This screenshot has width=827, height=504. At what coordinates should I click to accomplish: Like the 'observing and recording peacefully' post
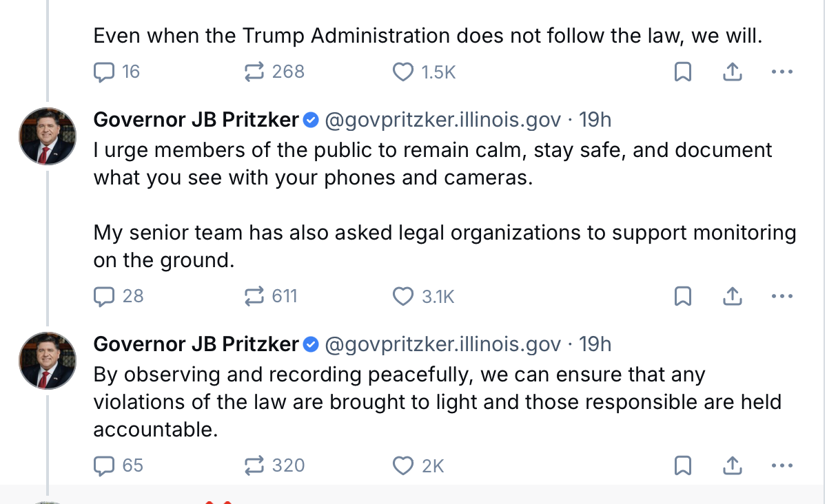[x=402, y=465]
